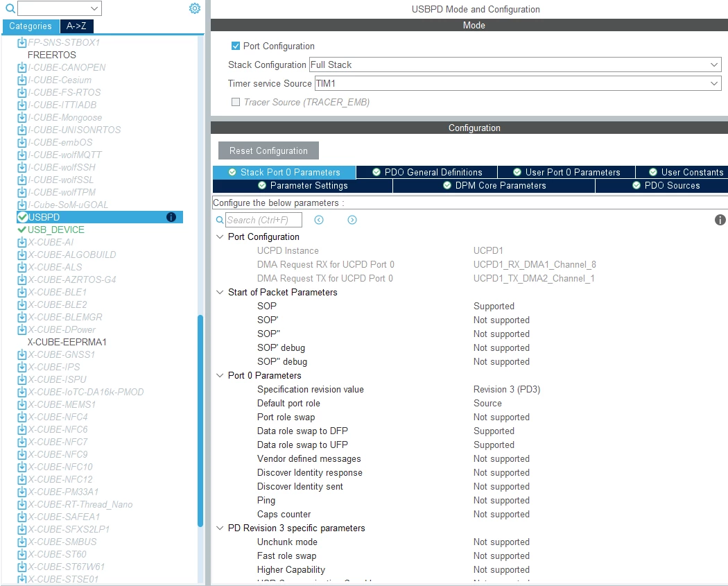Viewport: 728px width, 586px height.
Task: Click download icon next to I-CUBE-wolfSSL
Action: pos(21,180)
